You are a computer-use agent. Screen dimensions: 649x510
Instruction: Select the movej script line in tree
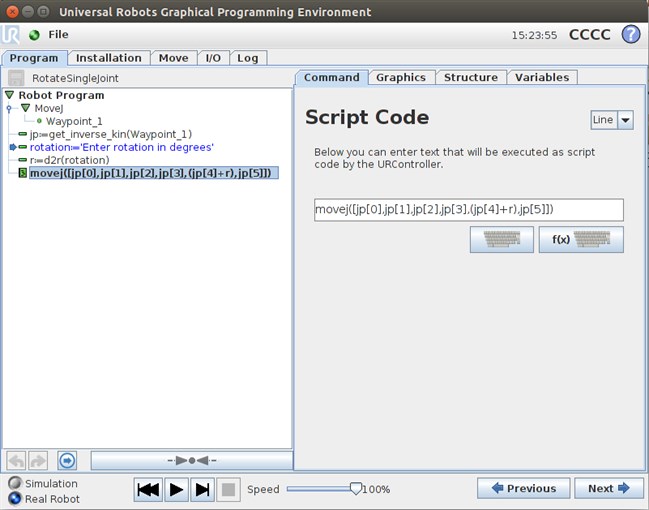click(154, 173)
